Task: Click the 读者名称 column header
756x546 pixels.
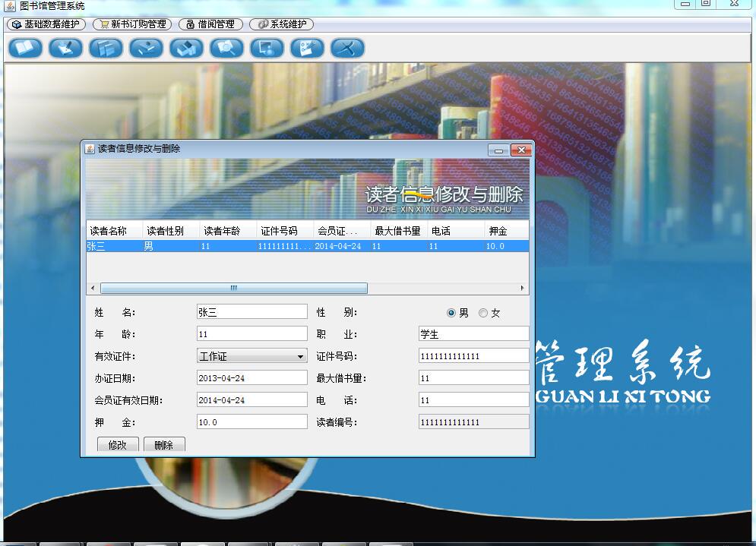Action: click(x=115, y=231)
